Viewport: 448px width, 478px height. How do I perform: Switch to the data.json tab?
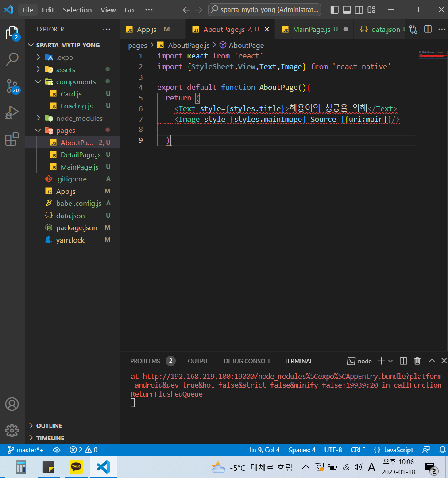tap(379, 29)
